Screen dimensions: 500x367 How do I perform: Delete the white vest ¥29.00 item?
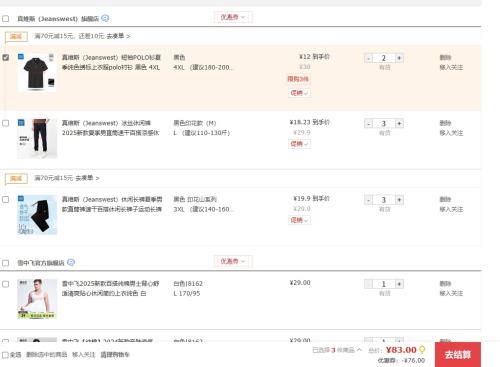coord(445,284)
